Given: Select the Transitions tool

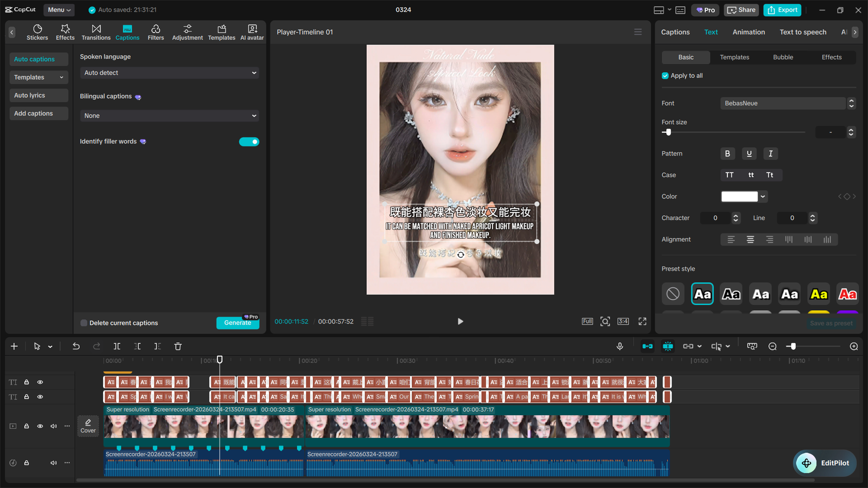Looking at the screenshot, I should (x=96, y=32).
